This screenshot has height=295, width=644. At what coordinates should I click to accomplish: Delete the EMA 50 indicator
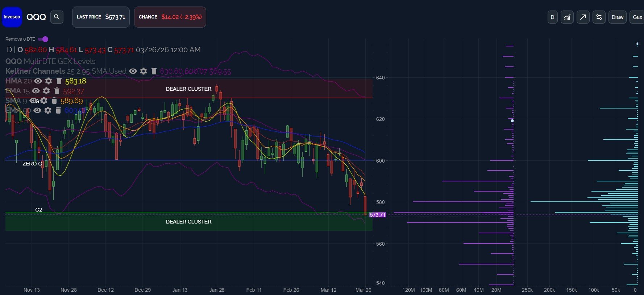58,110
